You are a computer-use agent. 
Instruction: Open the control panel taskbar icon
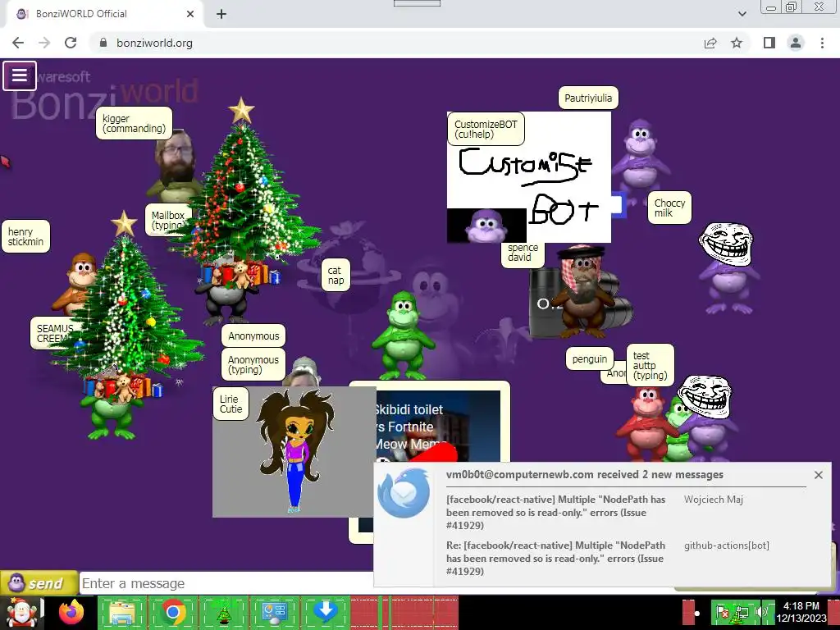click(x=274, y=612)
